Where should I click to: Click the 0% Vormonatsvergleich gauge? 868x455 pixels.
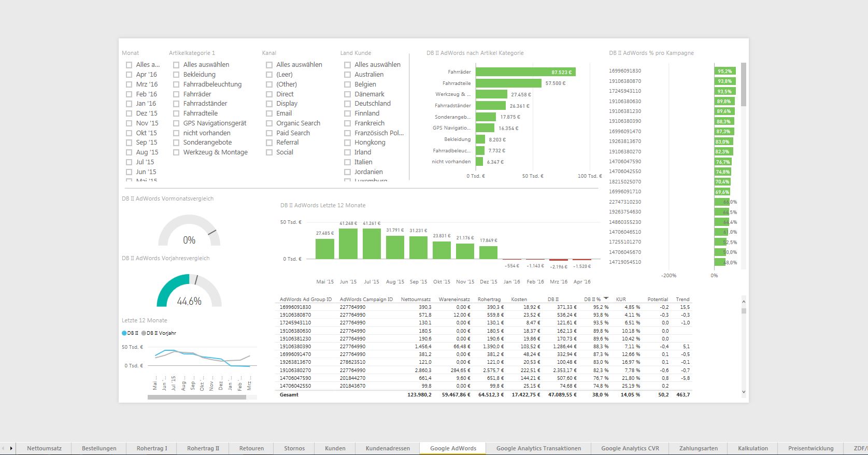pyautogui.click(x=189, y=231)
